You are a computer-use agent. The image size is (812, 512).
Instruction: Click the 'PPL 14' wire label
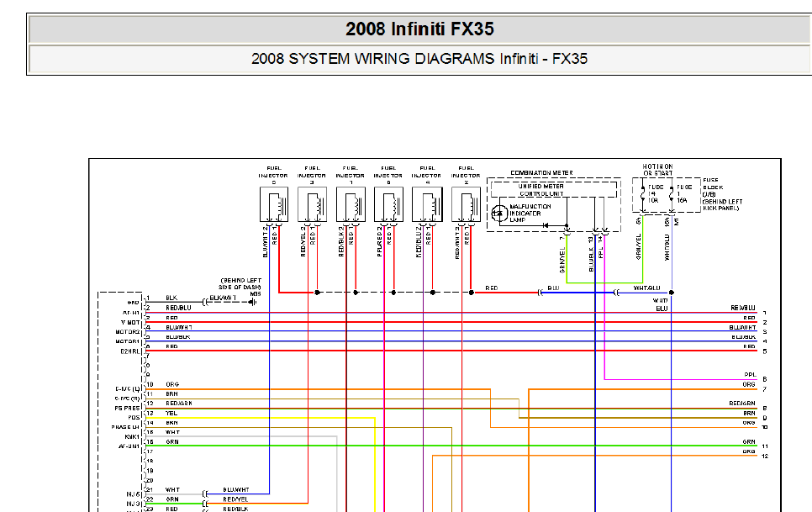601,247
